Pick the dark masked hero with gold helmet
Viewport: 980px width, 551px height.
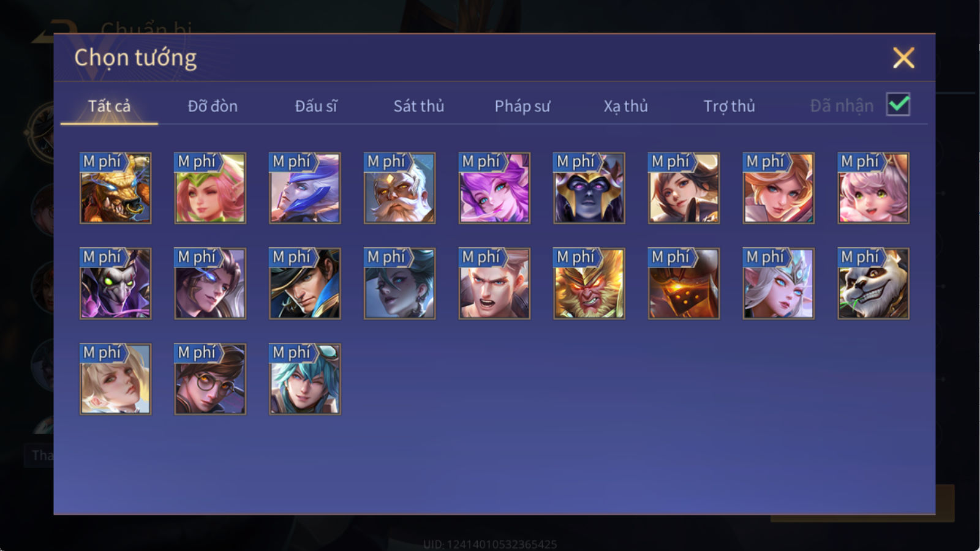(589, 188)
